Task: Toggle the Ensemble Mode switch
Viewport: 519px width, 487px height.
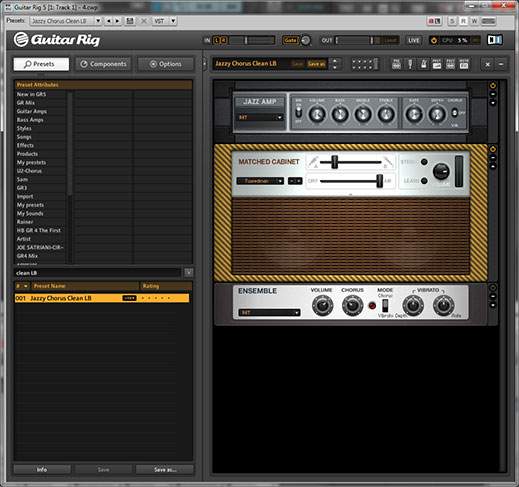Action: (385, 305)
